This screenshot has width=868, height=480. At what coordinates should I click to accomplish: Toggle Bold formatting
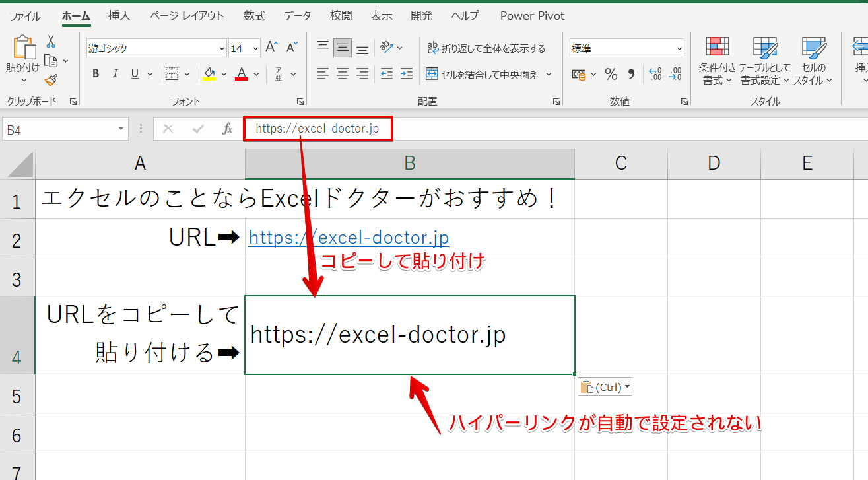(x=96, y=73)
